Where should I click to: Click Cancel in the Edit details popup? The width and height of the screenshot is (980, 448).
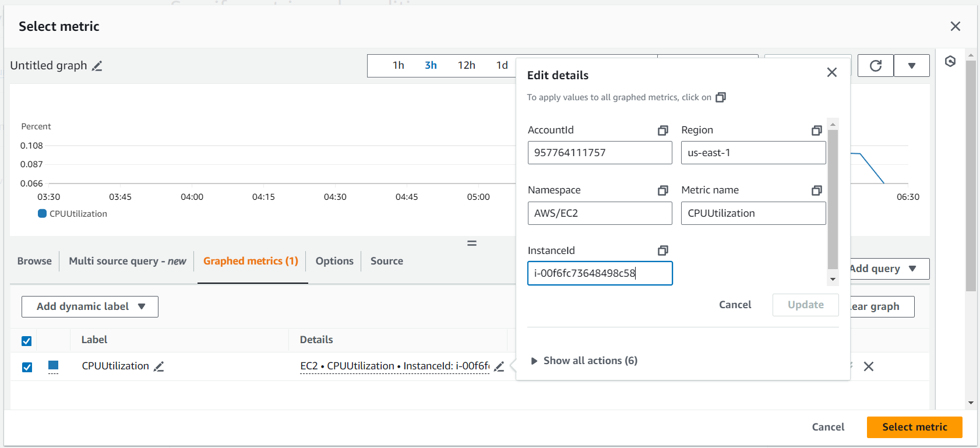tap(735, 305)
